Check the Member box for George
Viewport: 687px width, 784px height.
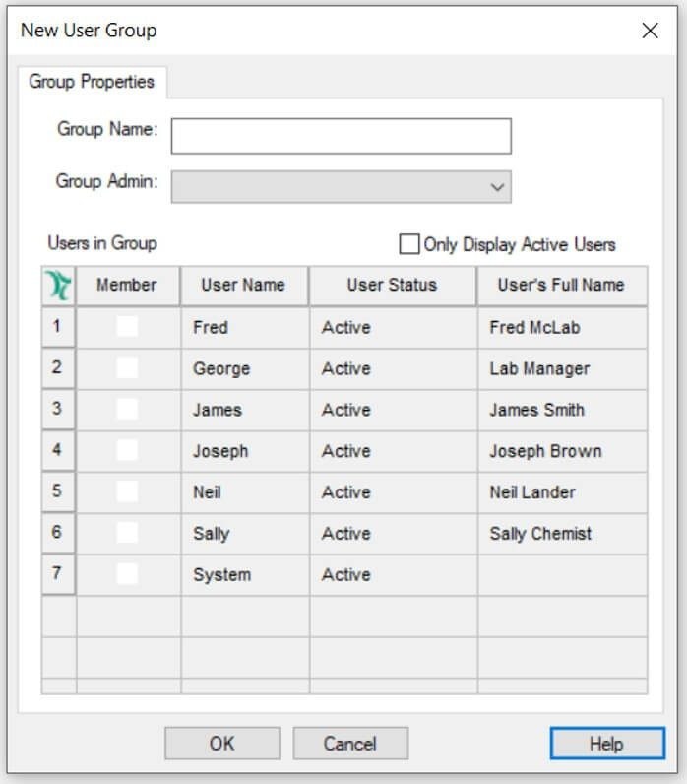coord(127,368)
